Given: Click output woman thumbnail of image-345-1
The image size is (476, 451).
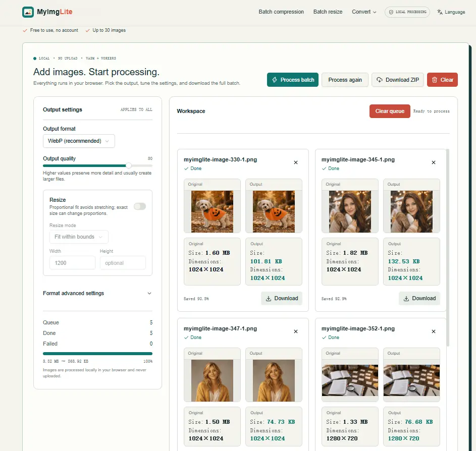Looking at the screenshot, I should pyautogui.click(x=412, y=212).
